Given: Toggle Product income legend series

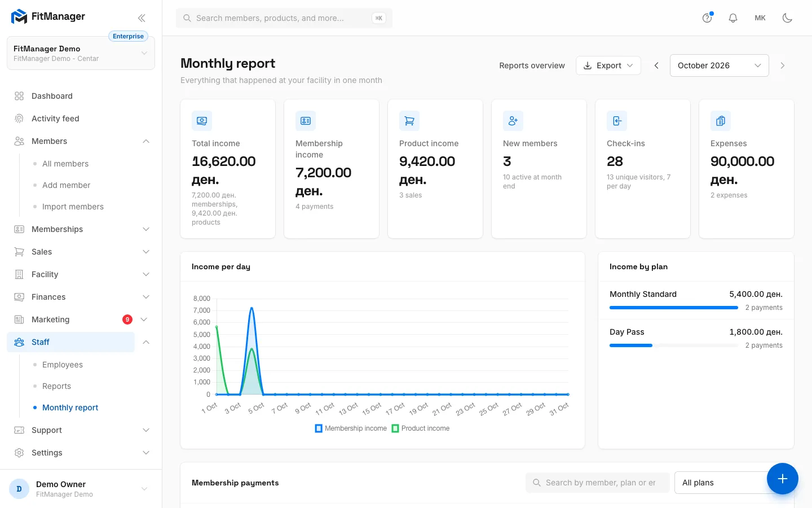Looking at the screenshot, I should pyautogui.click(x=421, y=428).
